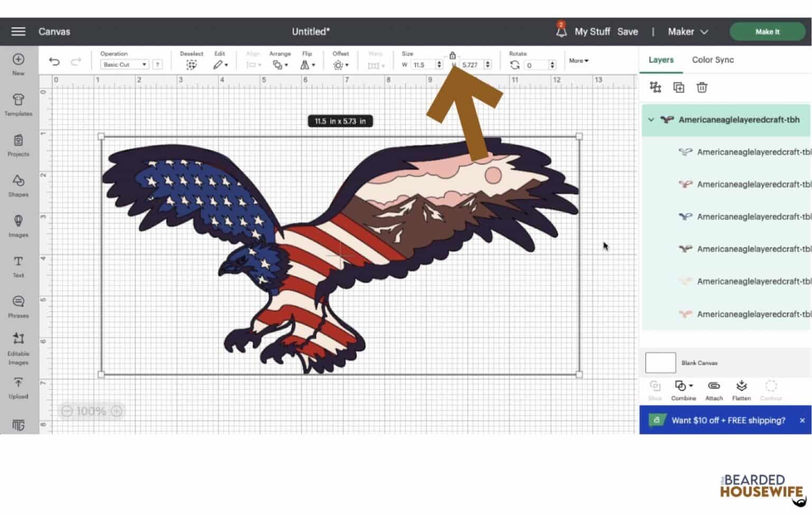Click the Flatten icon
This screenshot has width=812, height=516.
741,390
